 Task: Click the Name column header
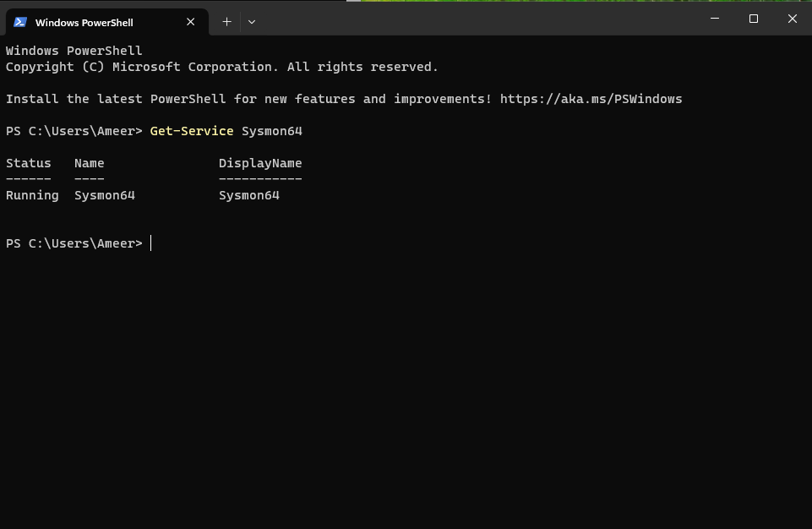tap(89, 163)
